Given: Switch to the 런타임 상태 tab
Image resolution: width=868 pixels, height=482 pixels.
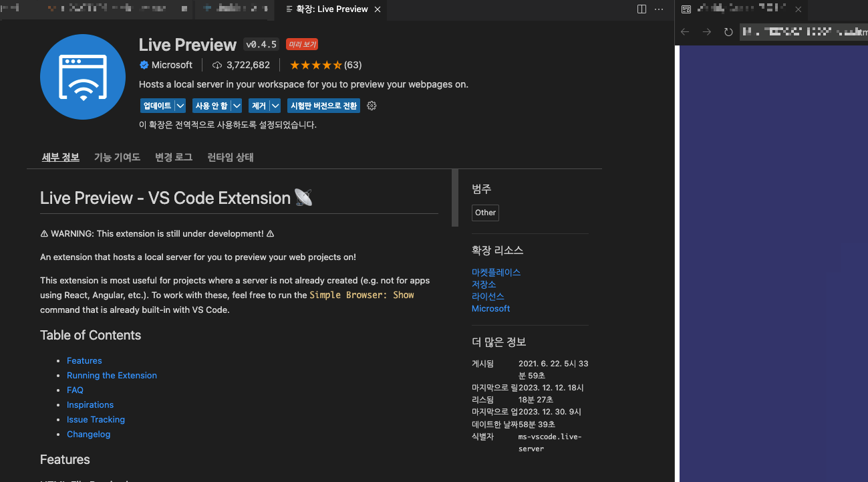Looking at the screenshot, I should [x=231, y=157].
